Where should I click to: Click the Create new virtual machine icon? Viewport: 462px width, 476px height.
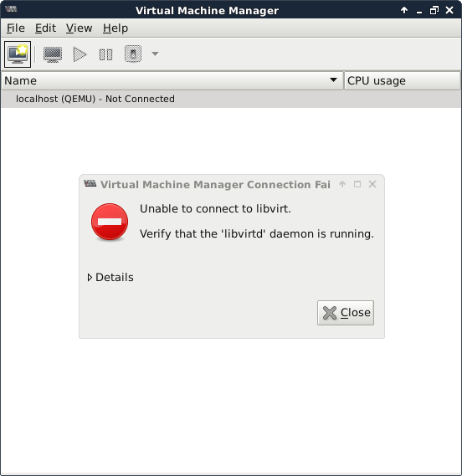point(18,54)
